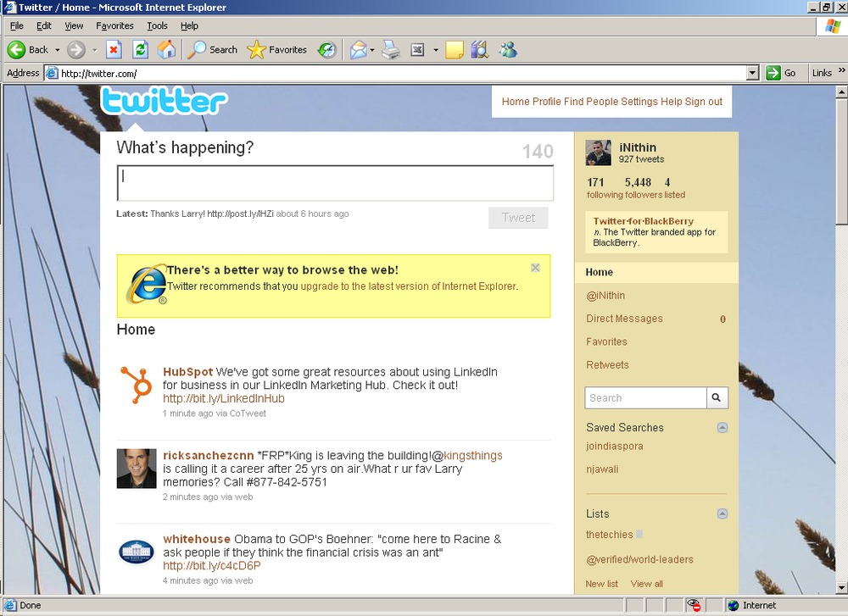Go to the browser Home page icon
The width and height of the screenshot is (848, 616).
(167, 50)
